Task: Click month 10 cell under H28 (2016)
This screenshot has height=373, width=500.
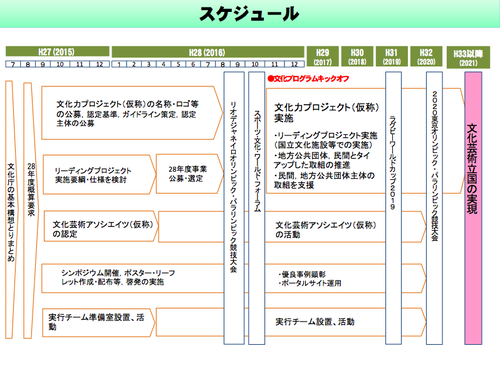Action: (x=255, y=64)
